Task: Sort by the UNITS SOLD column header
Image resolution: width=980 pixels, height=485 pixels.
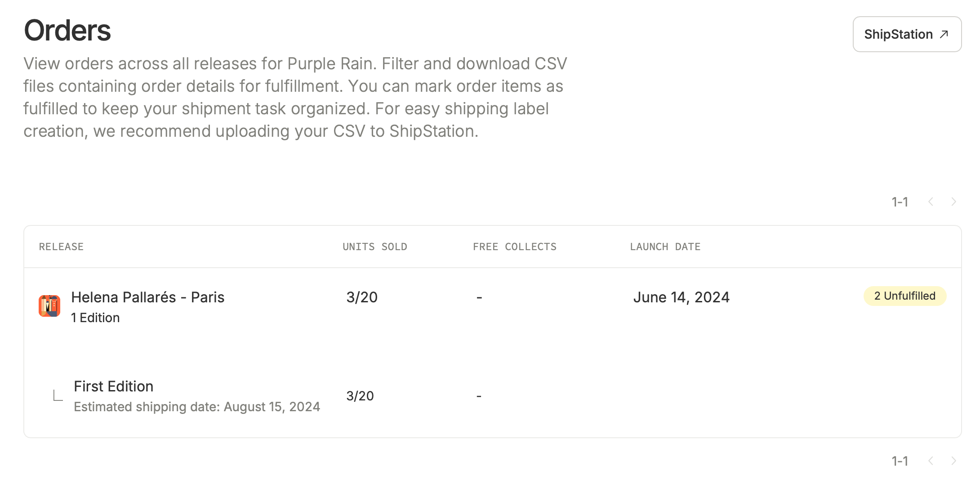Action: 375,247
